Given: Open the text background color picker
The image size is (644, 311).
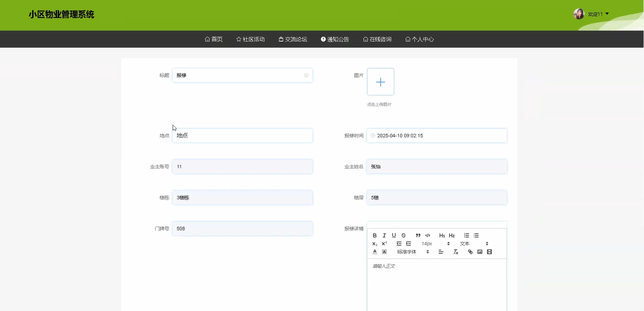Looking at the screenshot, I should (x=384, y=252).
